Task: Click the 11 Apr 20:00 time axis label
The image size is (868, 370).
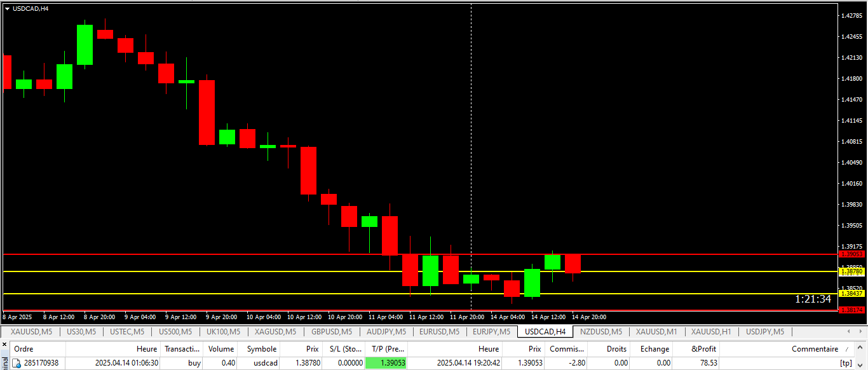Action: pos(467,317)
